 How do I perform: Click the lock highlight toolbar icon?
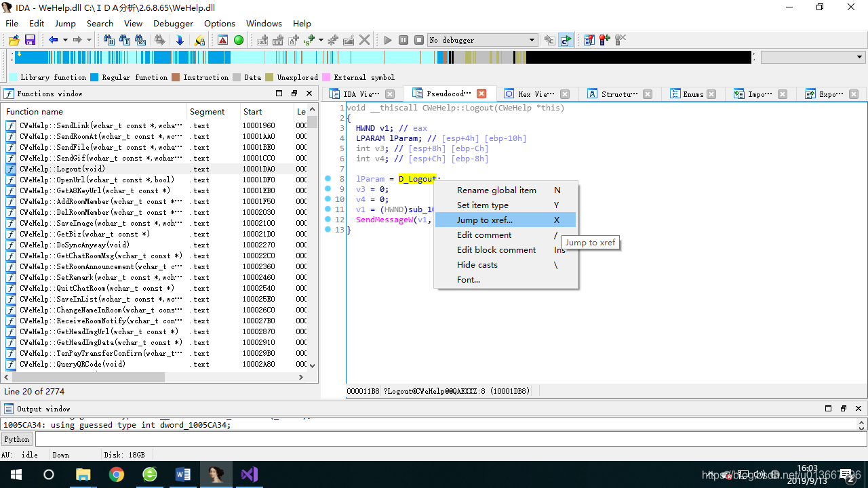click(x=199, y=40)
